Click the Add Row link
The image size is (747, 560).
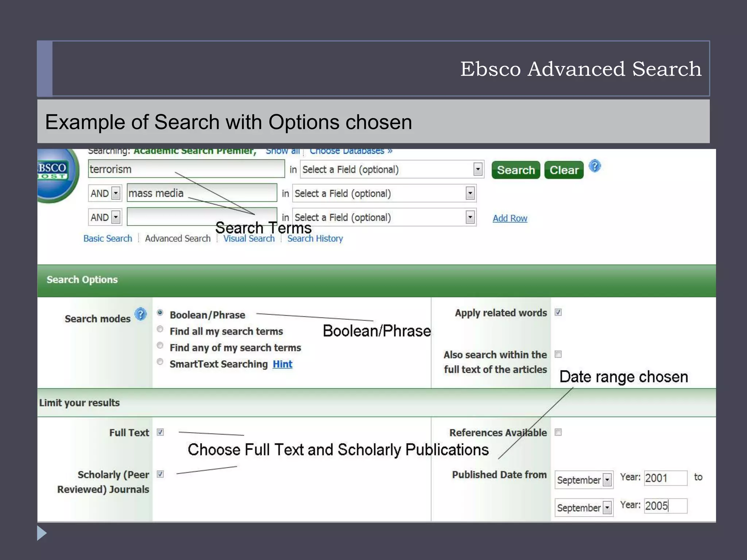(x=510, y=218)
